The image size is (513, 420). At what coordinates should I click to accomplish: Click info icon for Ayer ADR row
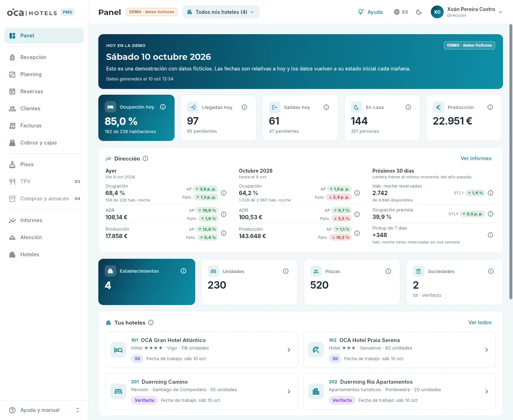coord(224,214)
